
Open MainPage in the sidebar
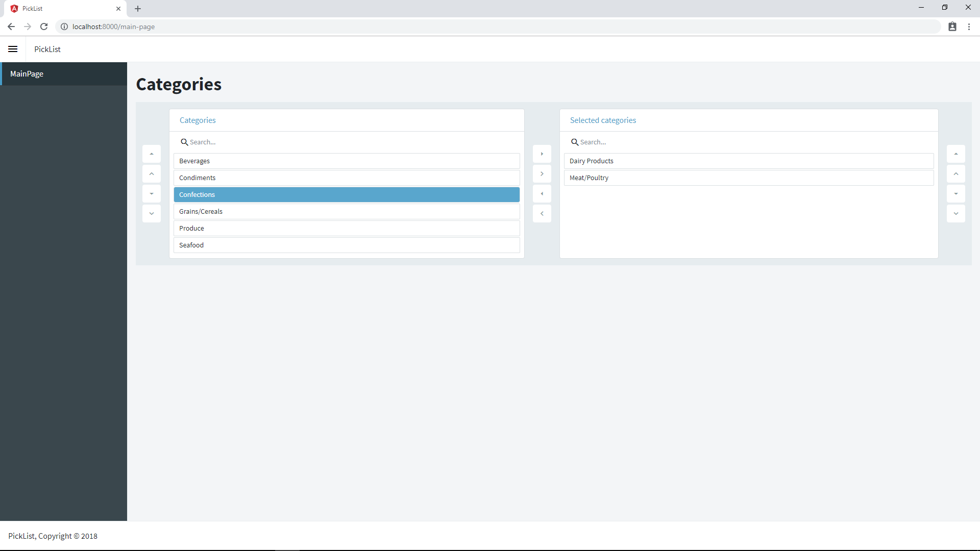point(63,74)
